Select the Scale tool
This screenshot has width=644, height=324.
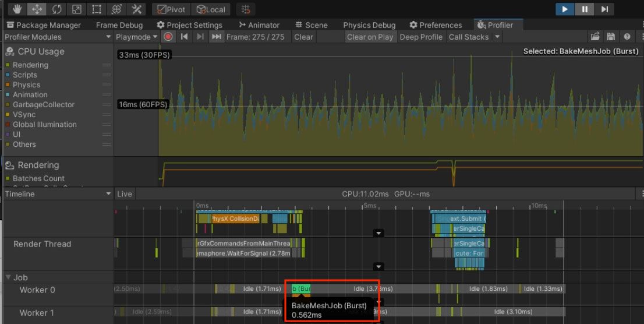76,9
